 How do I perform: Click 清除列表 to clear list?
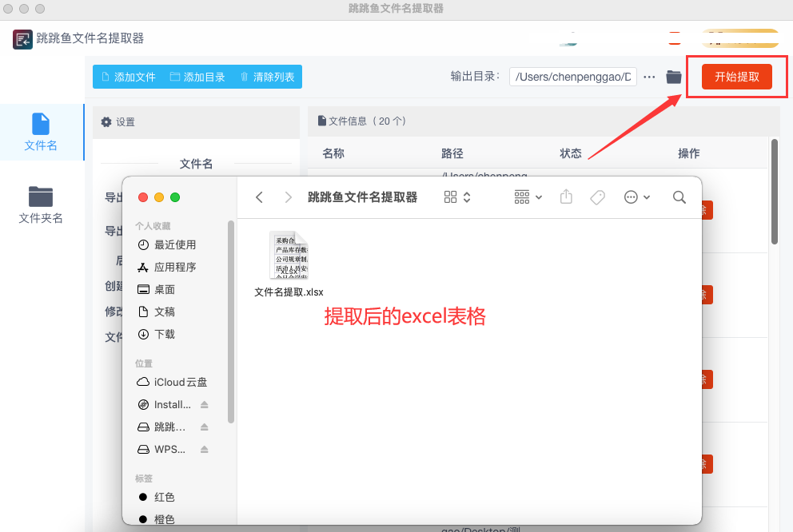267,77
